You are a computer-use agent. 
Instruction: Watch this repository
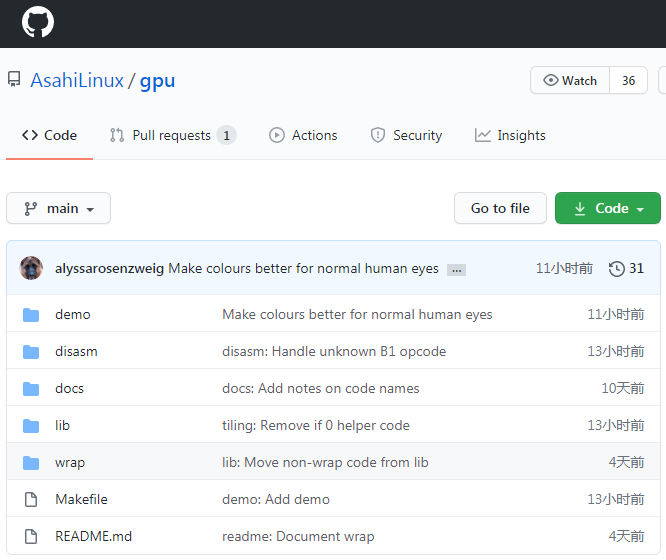[570, 80]
